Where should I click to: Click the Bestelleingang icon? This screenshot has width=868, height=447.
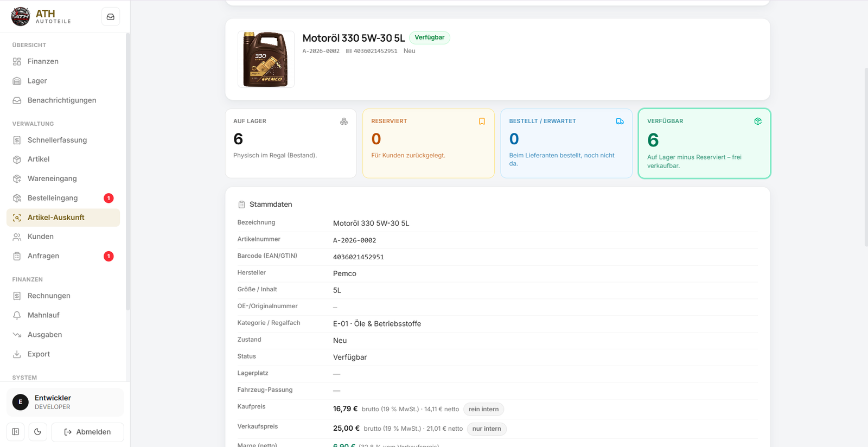pyautogui.click(x=17, y=198)
